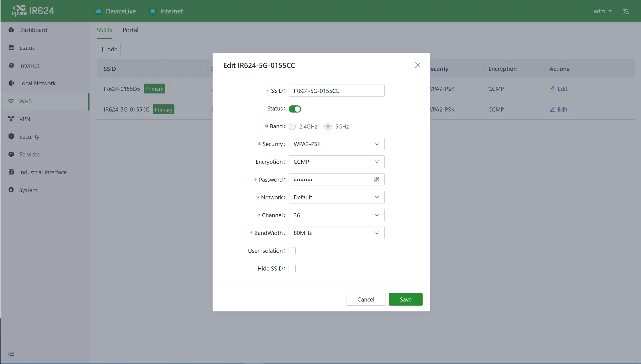
Task: Click the Save button
Action: click(406, 299)
